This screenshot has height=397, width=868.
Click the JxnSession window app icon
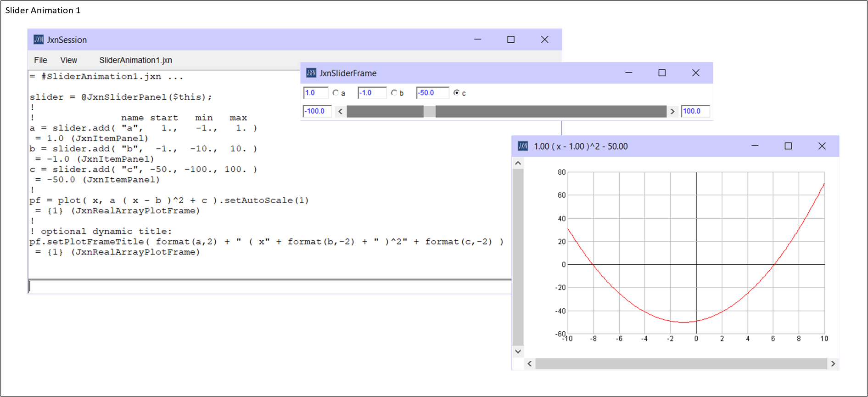[39, 40]
